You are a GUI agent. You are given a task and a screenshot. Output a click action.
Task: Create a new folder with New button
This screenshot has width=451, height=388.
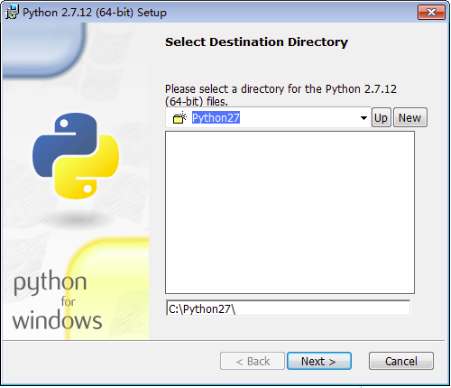[x=410, y=118]
